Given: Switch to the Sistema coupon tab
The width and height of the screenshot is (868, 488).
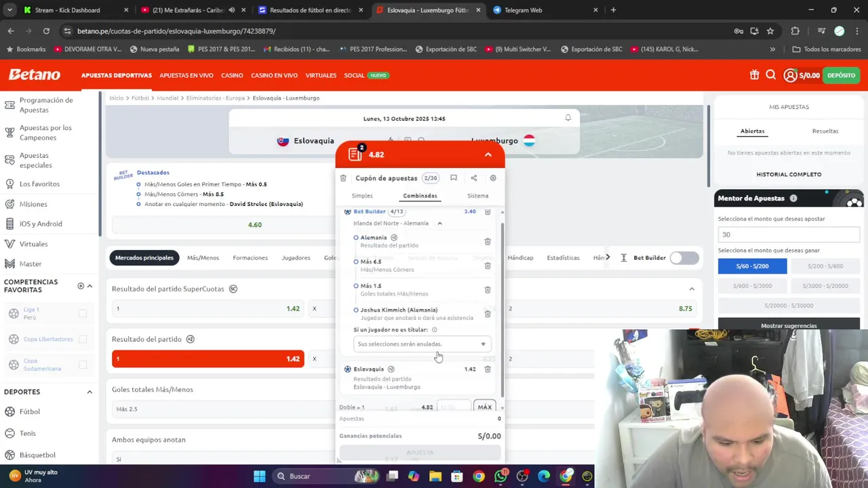Looking at the screenshot, I should (x=477, y=196).
